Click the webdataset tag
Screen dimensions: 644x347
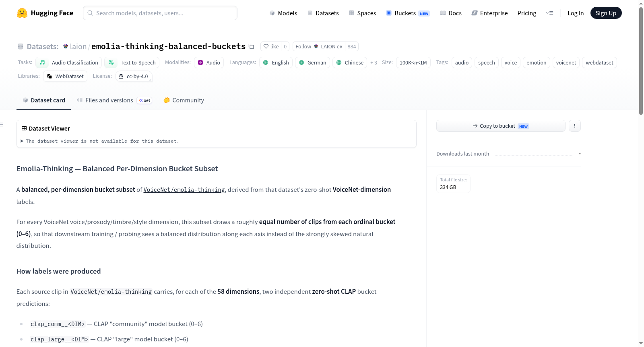pyautogui.click(x=599, y=62)
